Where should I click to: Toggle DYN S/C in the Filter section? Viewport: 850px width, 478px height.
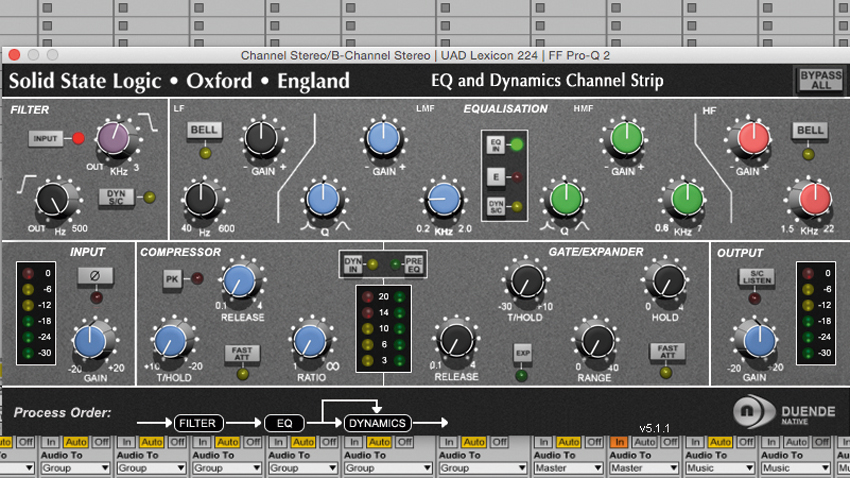[116, 197]
